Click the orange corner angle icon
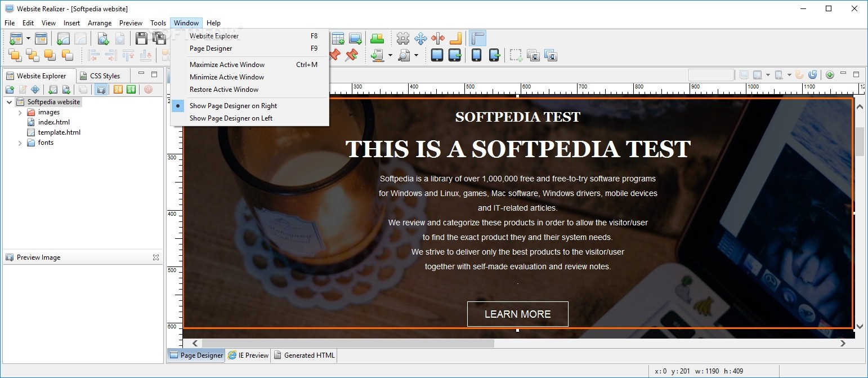Viewport: 868px width, 378px height. click(455, 38)
